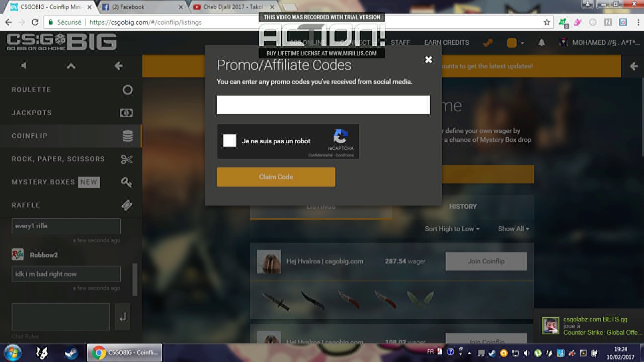Click the Robbow2 chat avatar
This screenshot has width=644, height=362.
click(18, 254)
